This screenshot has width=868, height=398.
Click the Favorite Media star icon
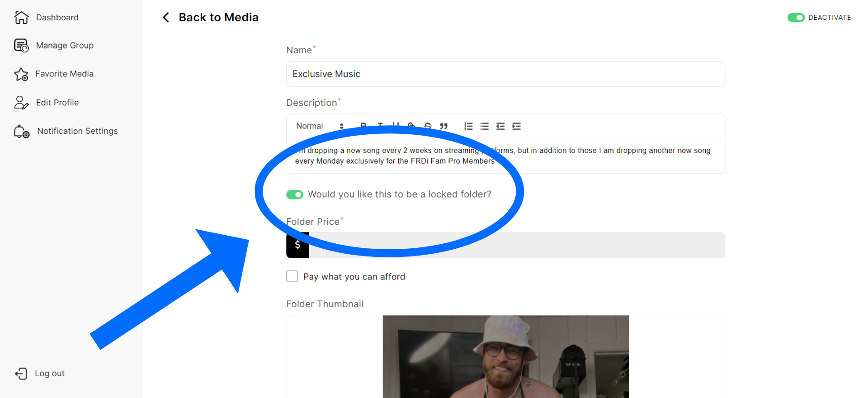21,74
